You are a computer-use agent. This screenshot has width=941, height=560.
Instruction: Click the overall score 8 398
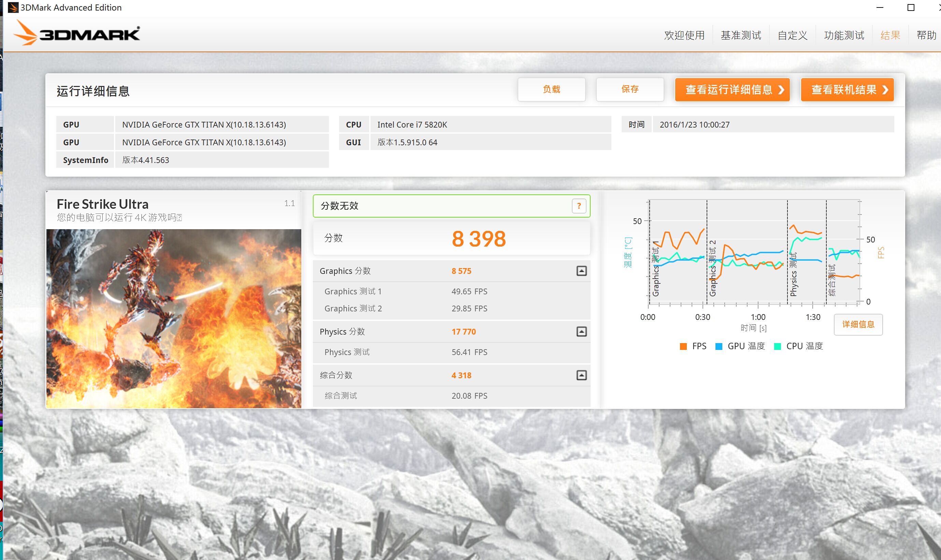pyautogui.click(x=479, y=239)
